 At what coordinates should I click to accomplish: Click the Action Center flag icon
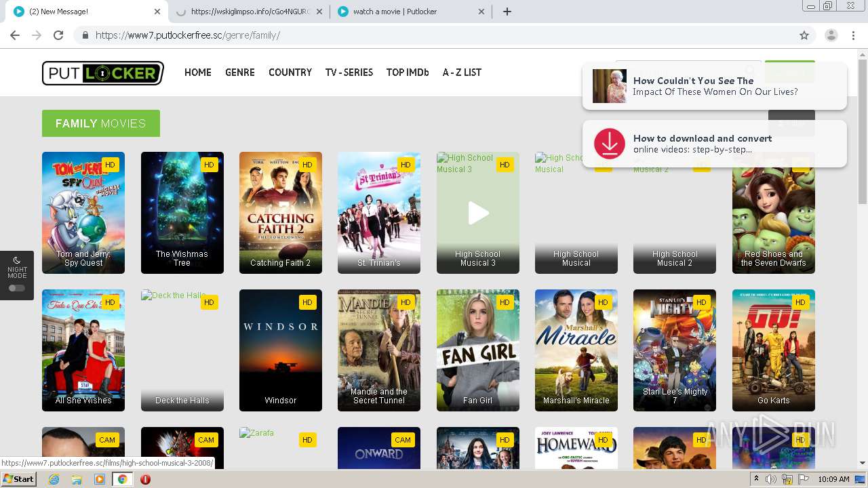[x=804, y=479]
